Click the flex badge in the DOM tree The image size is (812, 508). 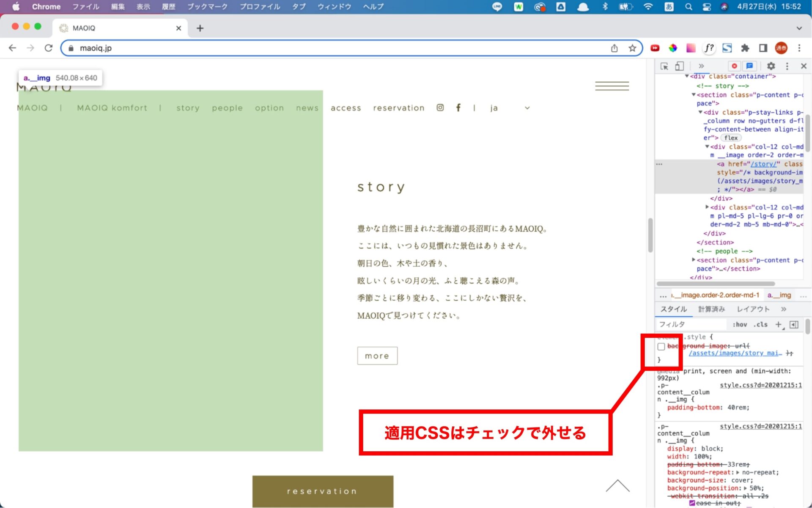tap(731, 138)
